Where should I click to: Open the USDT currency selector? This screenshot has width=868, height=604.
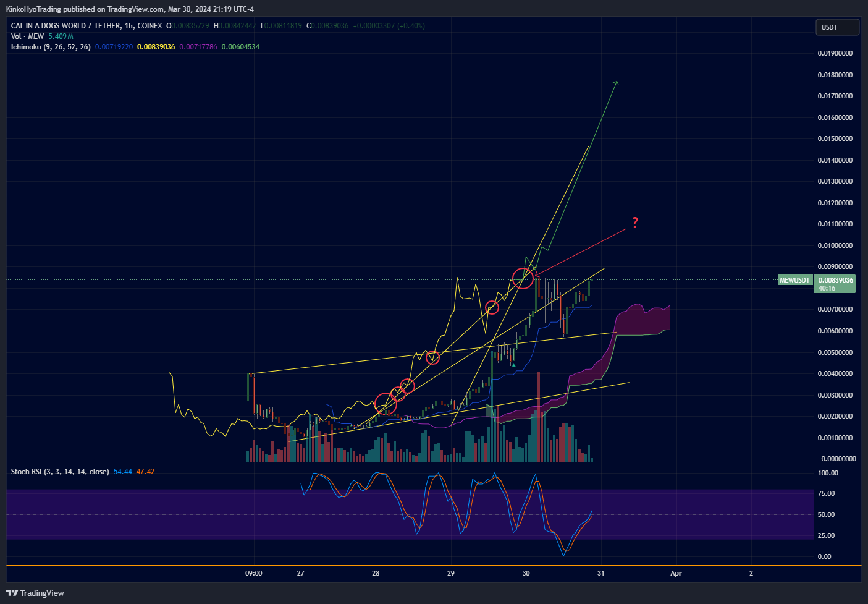tap(838, 27)
